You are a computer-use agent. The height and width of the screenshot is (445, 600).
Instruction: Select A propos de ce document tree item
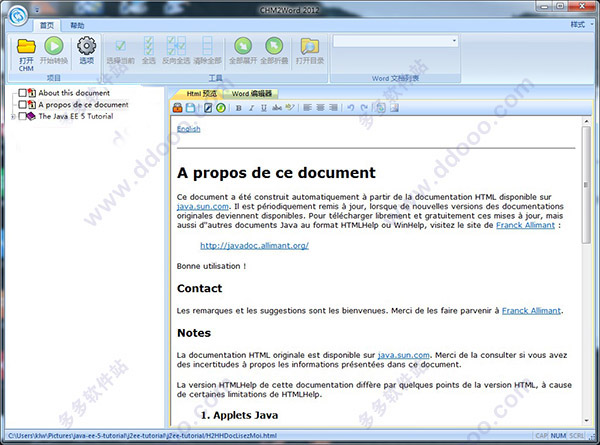(83, 104)
